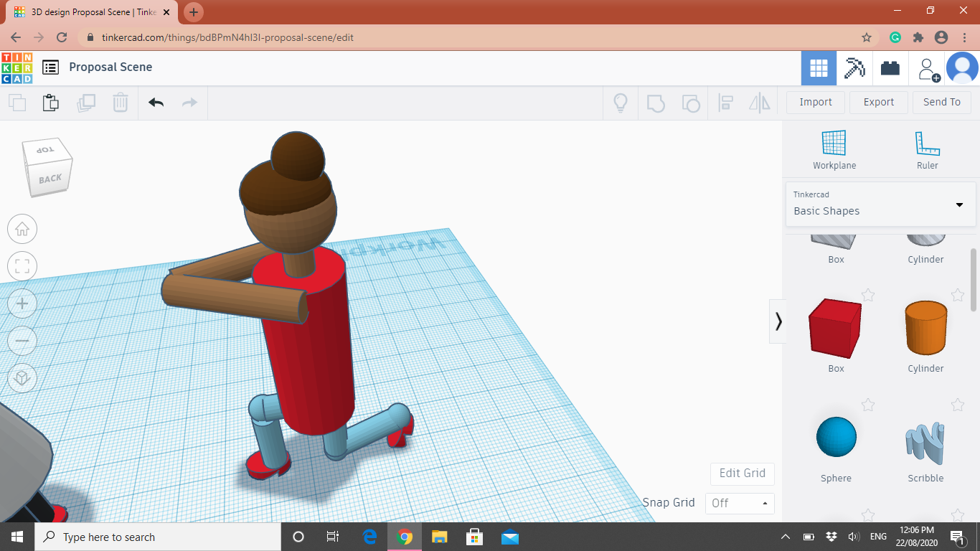Open the user profile avatar

tap(962, 68)
